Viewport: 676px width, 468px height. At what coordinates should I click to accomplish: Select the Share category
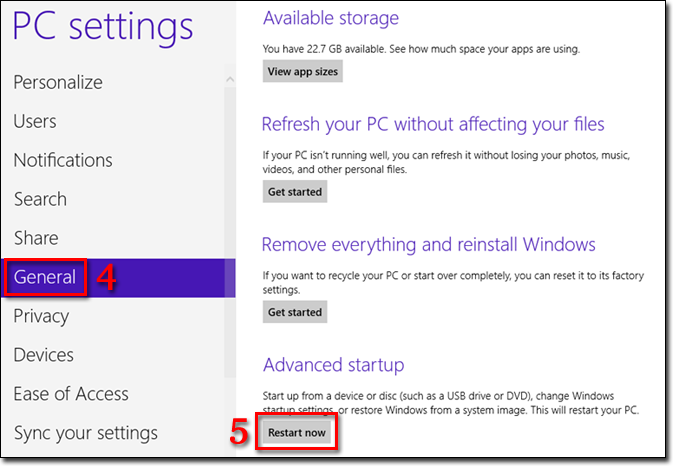(36, 238)
